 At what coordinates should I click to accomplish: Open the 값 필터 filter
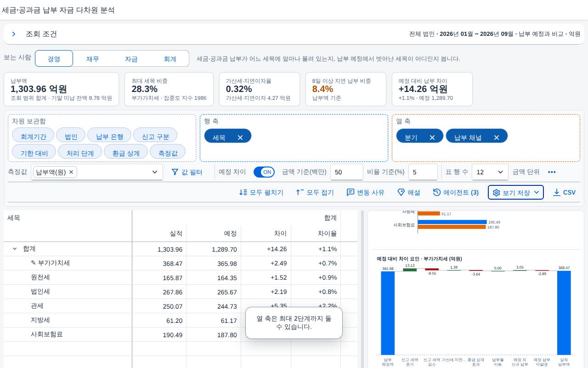coord(187,172)
